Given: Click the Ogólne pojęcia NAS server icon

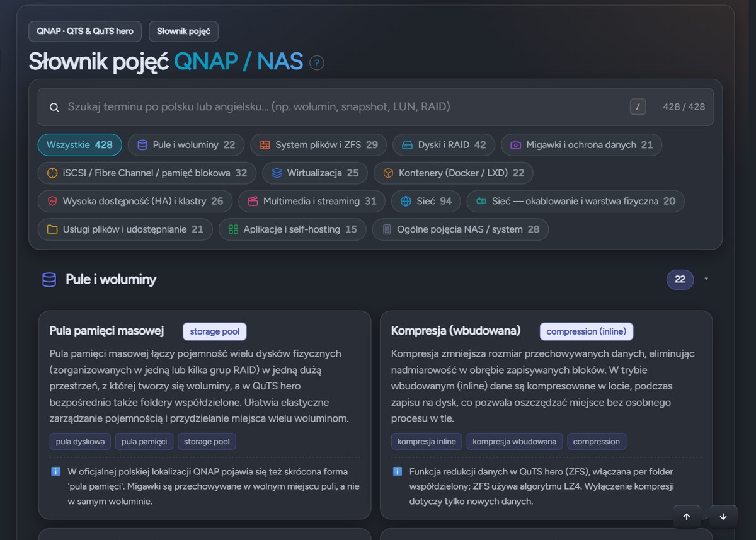Looking at the screenshot, I should [387, 229].
